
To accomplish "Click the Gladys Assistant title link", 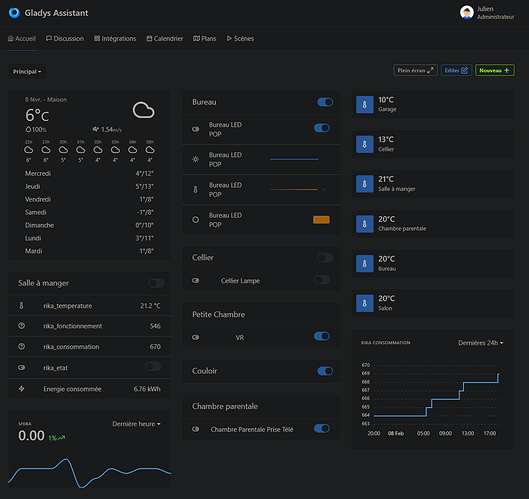I will pyautogui.click(x=56, y=13).
